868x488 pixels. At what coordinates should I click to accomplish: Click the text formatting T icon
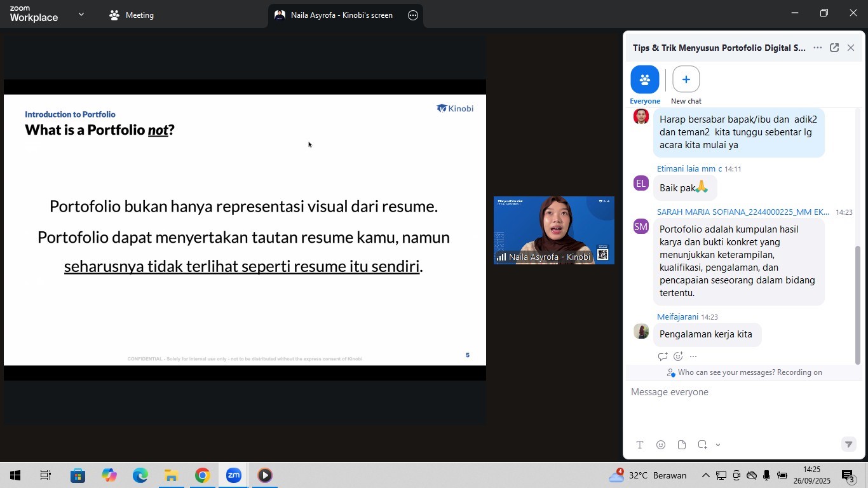pos(640,445)
